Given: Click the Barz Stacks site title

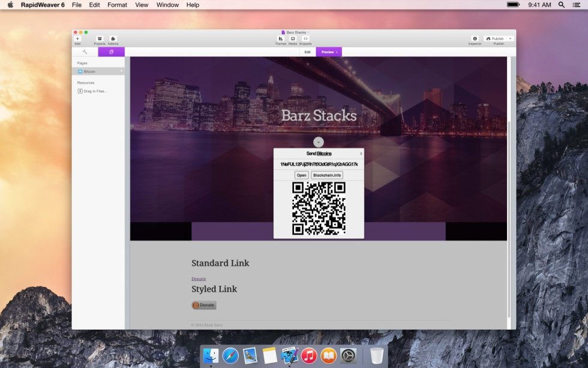Looking at the screenshot, I should (x=319, y=115).
